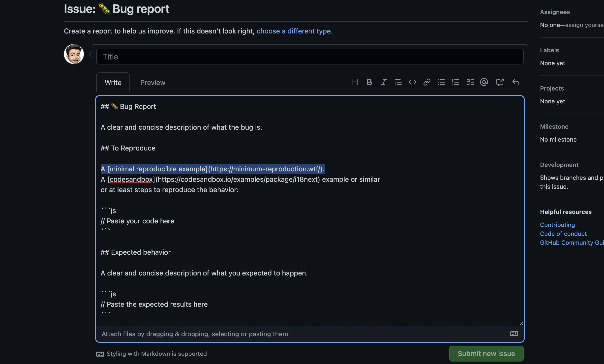Open the Contributing resource link
Screen dimensions: 604x364
click(557, 225)
